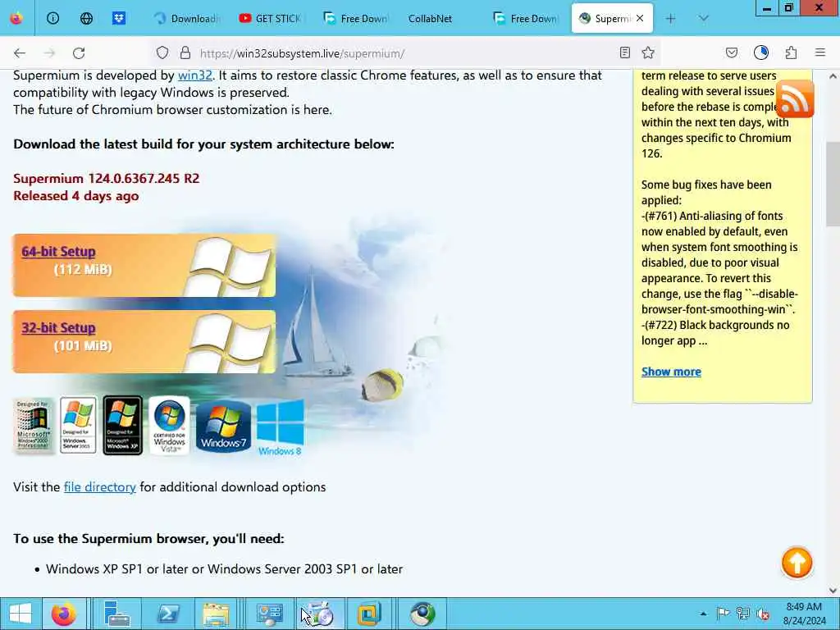
Task: Click the Windows 2000 Professional badge
Action: pyautogui.click(x=33, y=426)
